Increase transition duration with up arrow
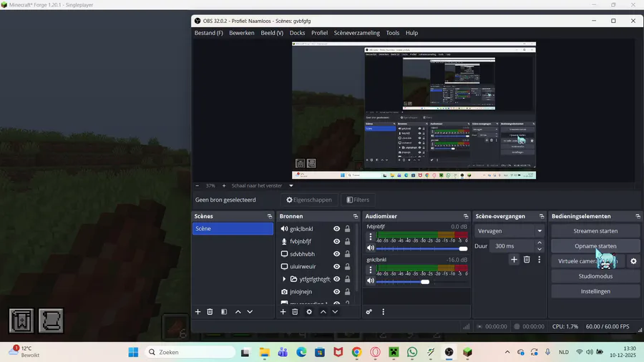Viewport: 644px width, 362px height. (540, 243)
